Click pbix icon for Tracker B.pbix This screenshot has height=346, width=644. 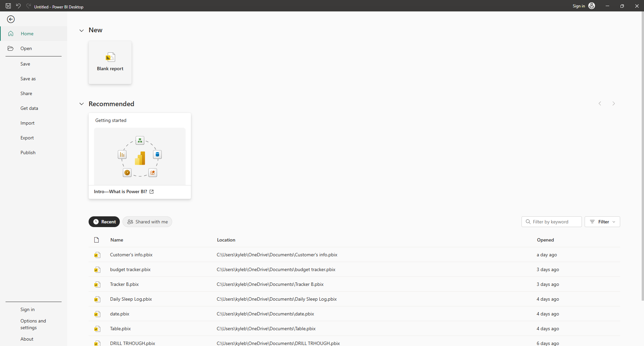97,285
